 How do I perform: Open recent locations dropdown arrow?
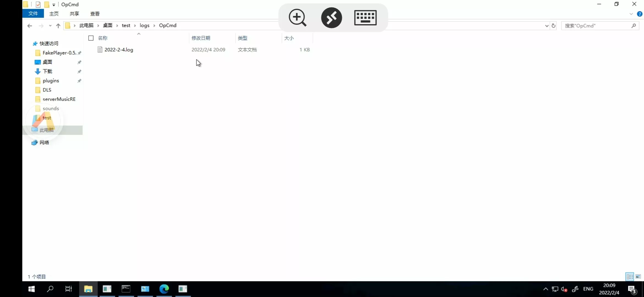click(50, 26)
